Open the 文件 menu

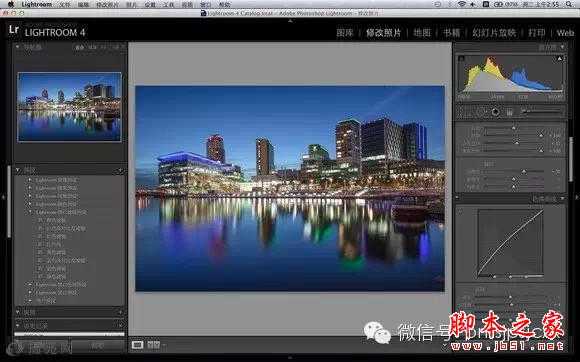[65, 4]
